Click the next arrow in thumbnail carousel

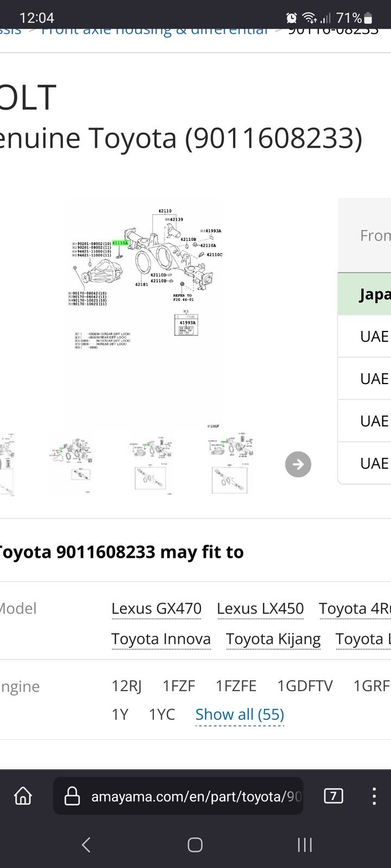(x=298, y=464)
